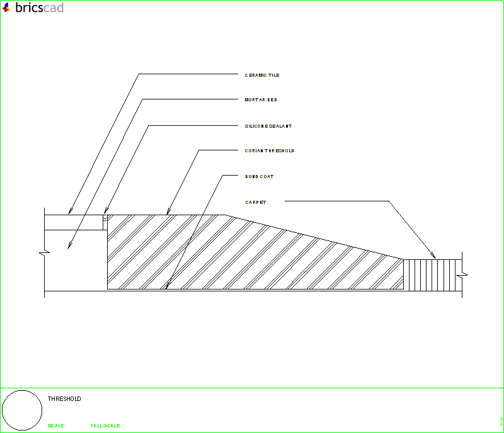Click the blue triangle of the BricsCAD emblem
This screenshot has width=504, height=433.
(6, 6)
